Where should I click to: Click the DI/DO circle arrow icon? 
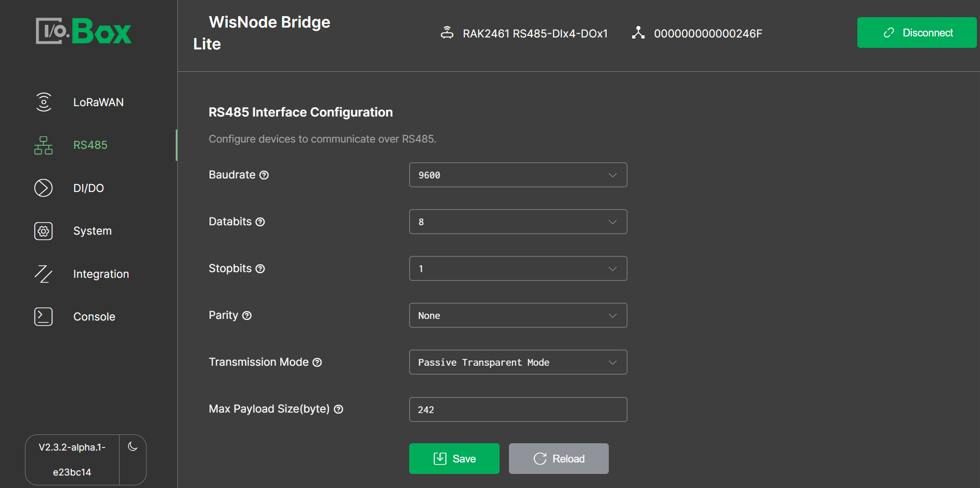tap(44, 188)
